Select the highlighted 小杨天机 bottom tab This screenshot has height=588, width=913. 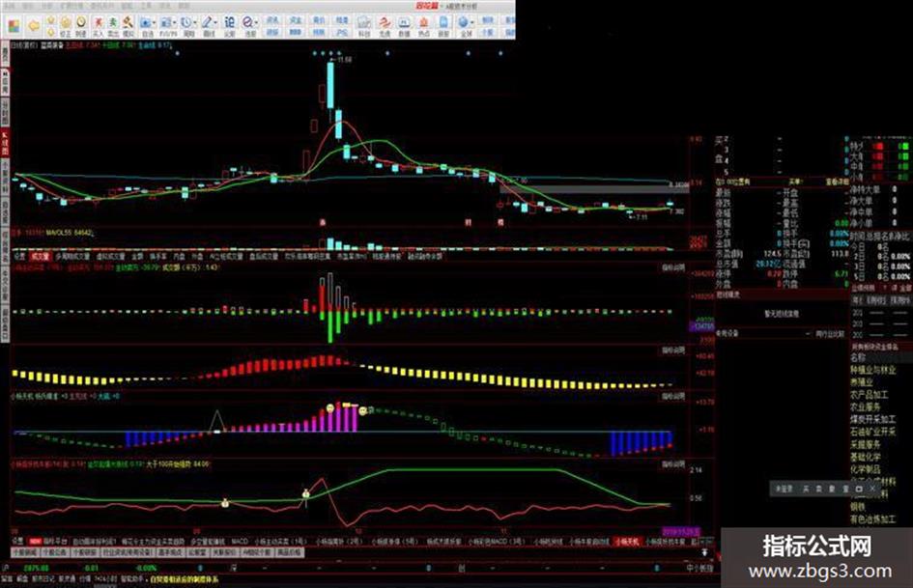click(627, 541)
